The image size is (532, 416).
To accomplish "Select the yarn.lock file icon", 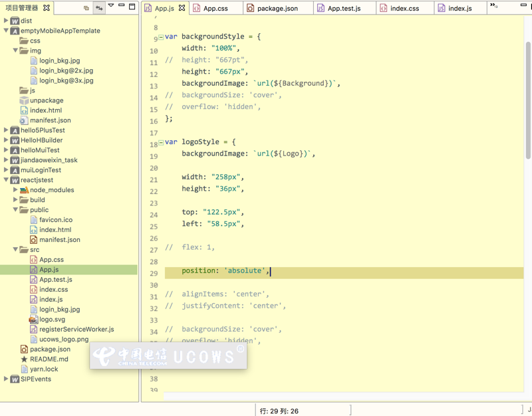I will 24,369.
